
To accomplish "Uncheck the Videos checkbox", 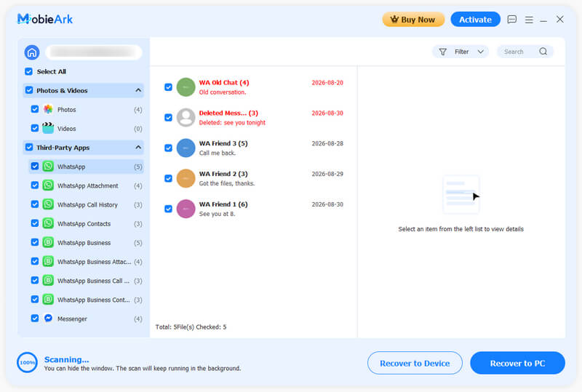I will click(35, 128).
